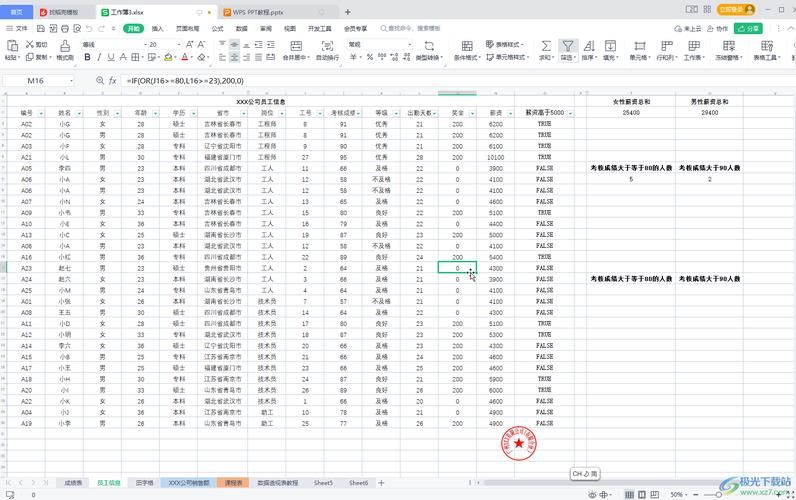Open Conditional Formatting (条件格式) icon
Viewport: 796px width, 500px height.
coord(467,46)
